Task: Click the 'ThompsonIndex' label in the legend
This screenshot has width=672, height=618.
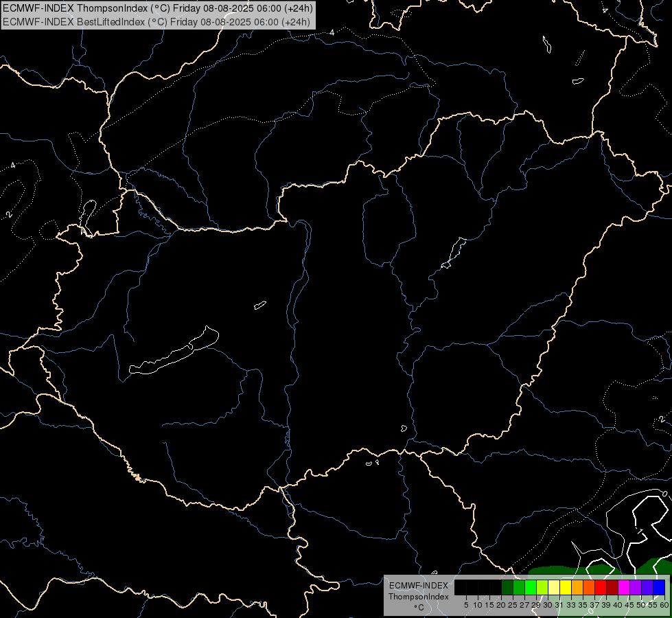Action: 418,597
